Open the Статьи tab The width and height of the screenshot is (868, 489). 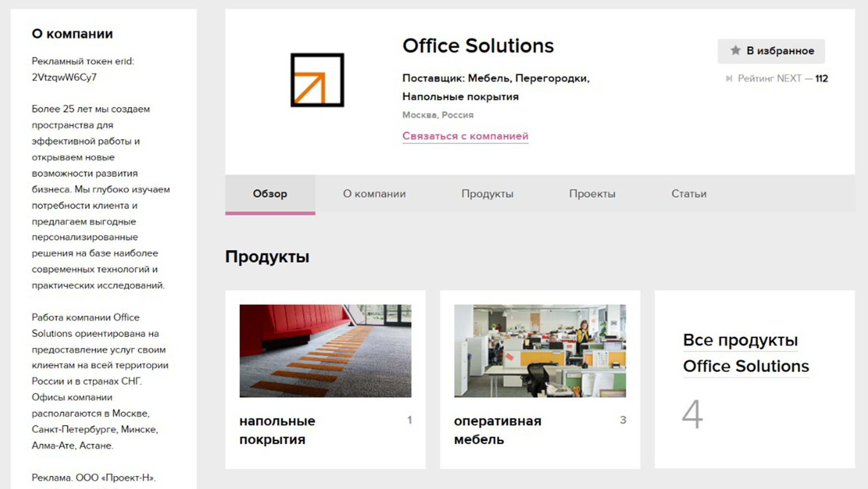point(689,194)
